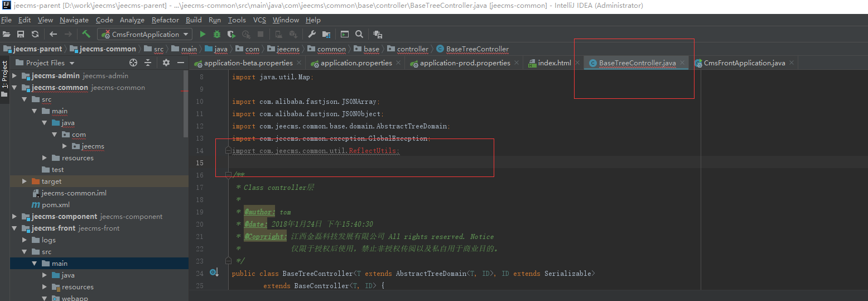Select pom.xml in the project tree
868x301 pixels.
pos(55,205)
